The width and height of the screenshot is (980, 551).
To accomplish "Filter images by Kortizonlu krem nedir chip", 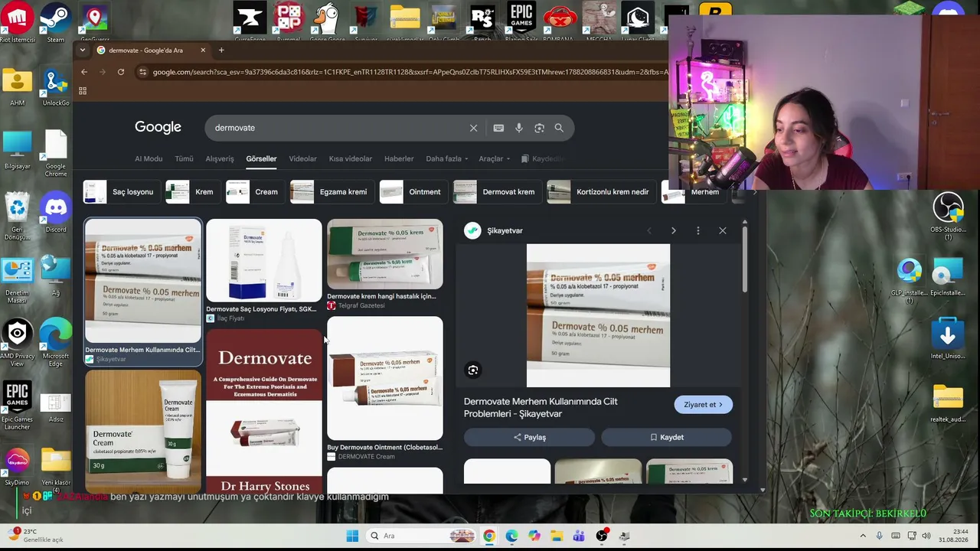I will coord(600,192).
